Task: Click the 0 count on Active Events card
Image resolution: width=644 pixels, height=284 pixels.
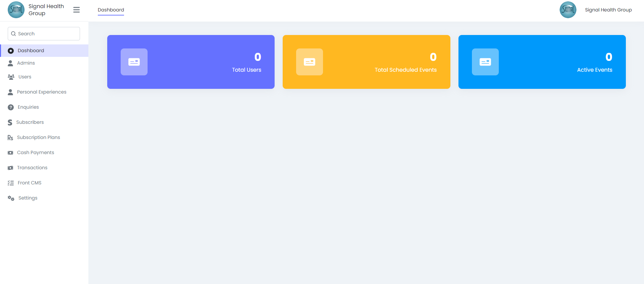Action: tap(609, 57)
